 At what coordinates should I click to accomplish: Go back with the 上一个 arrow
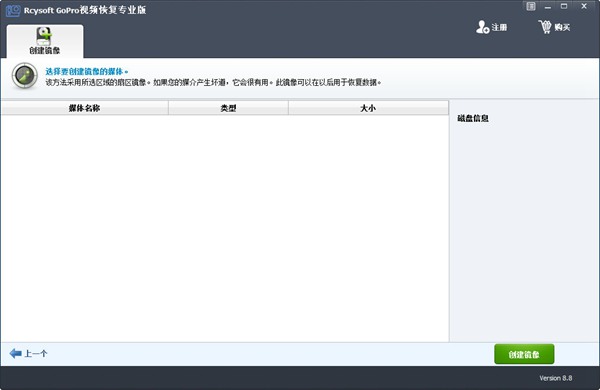pos(28,354)
